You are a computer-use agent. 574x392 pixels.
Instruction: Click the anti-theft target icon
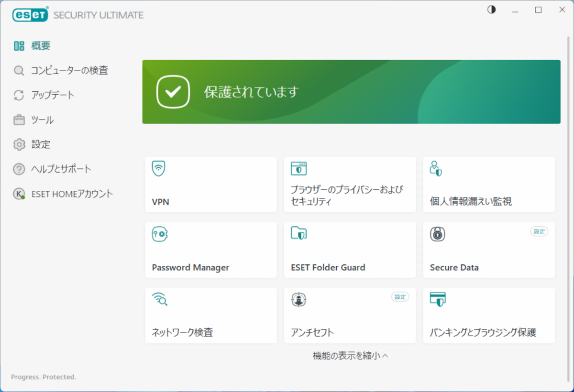299,300
